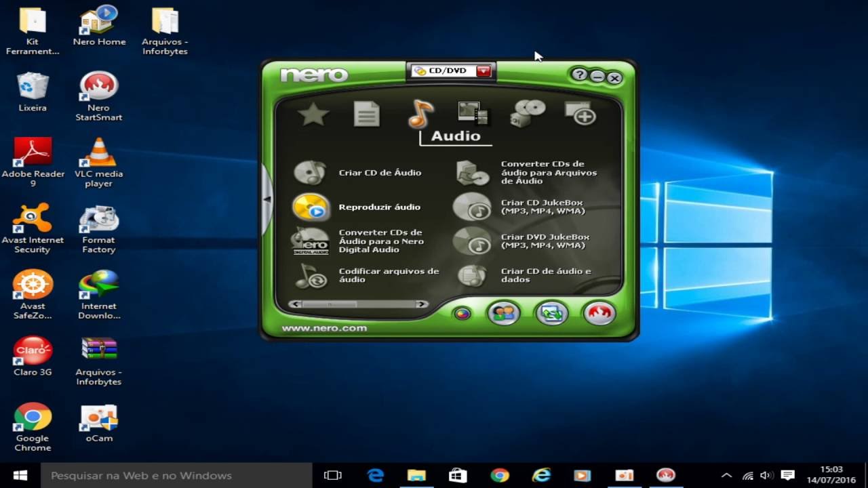Select the VLC media player desktop icon
Image resolution: width=868 pixels, height=488 pixels.
point(99,163)
